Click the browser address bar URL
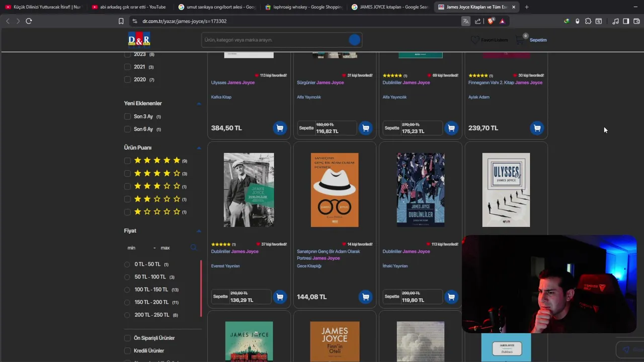Screen dimensions: 644x362 184,21
